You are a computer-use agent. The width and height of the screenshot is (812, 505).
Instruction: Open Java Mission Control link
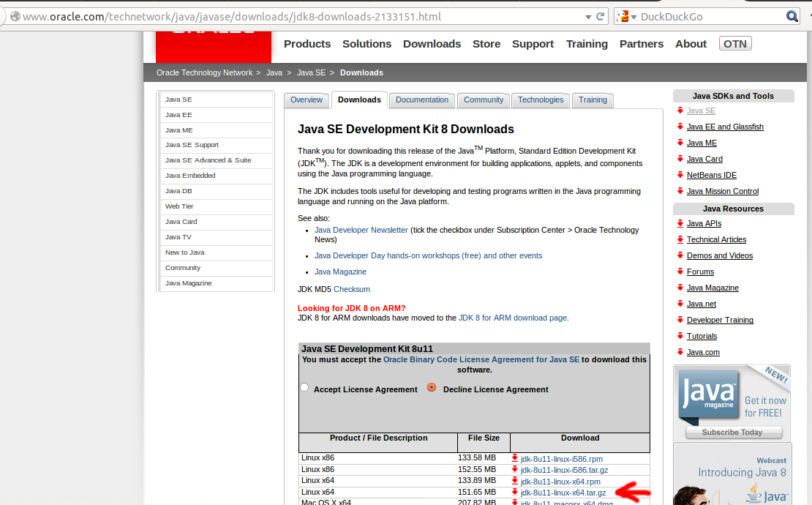(x=723, y=191)
